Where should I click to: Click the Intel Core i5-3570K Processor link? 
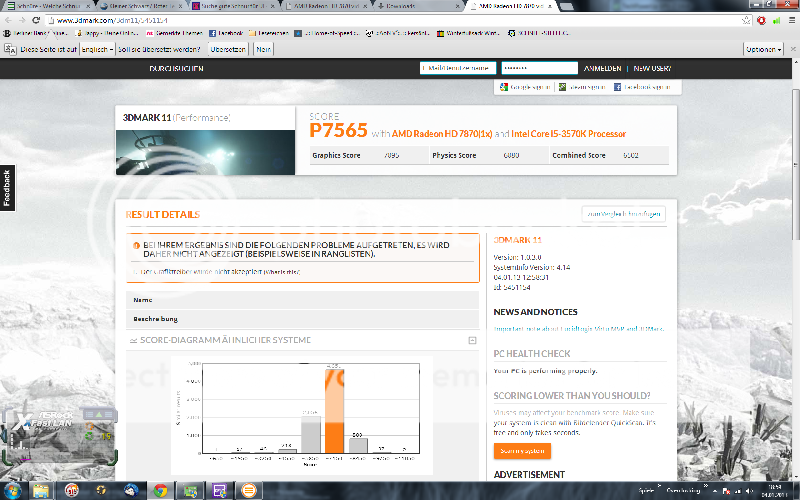point(568,134)
